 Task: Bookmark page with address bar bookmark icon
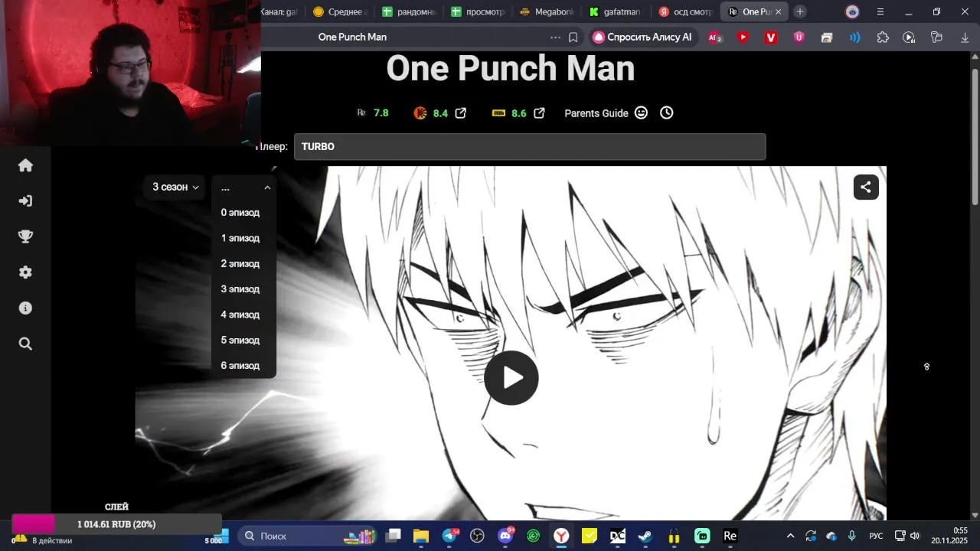click(x=573, y=37)
